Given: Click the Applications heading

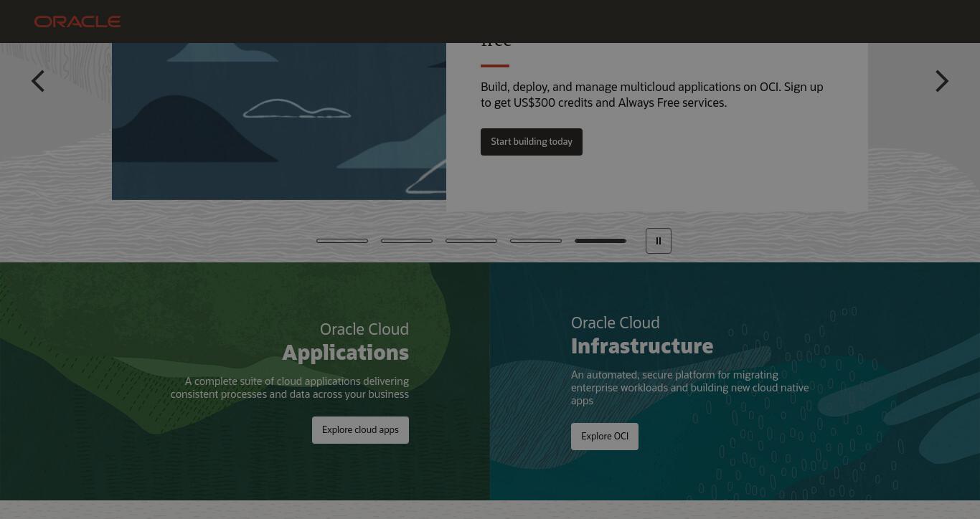Looking at the screenshot, I should pyautogui.click(x=345, y=353).
